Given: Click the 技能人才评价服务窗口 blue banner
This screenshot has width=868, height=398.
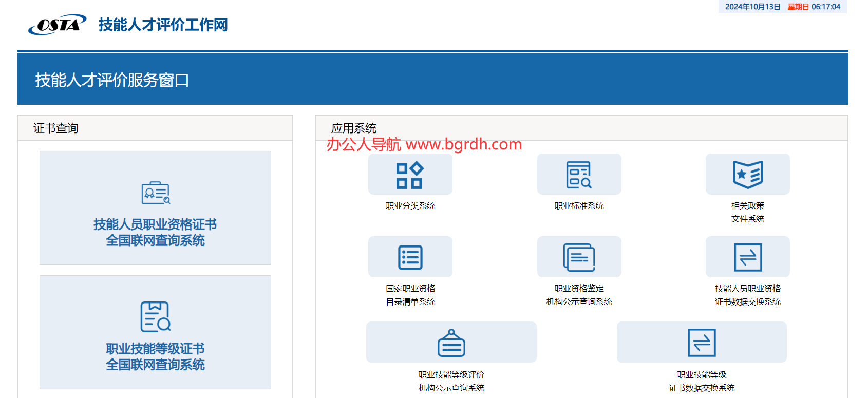Looking at the screenshot, I should pyautogui.click(x=112, y=80).
